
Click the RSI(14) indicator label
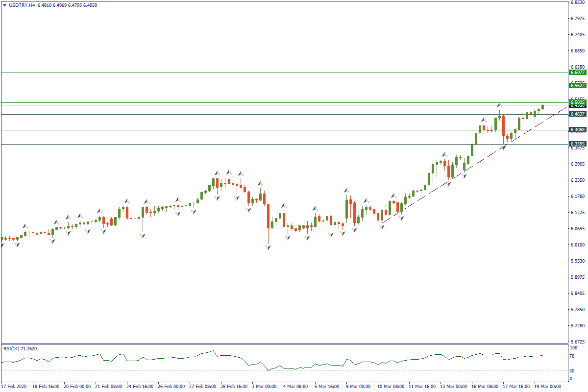coord(20,349)
